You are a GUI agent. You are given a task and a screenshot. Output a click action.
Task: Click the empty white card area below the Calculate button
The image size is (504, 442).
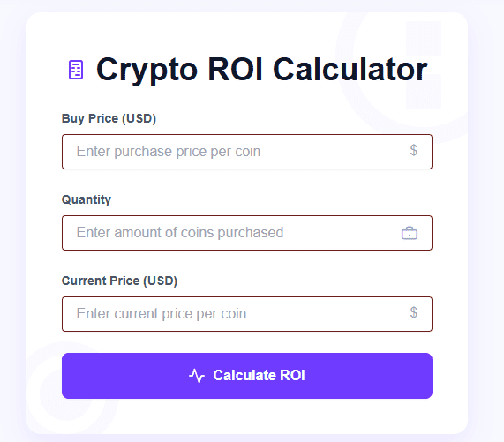pos(247,416)
